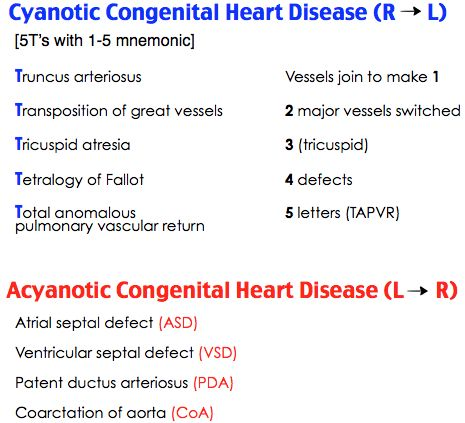Click the red (PDA) abbreviation
Screen dimensions: 465x423
[213, 383]
